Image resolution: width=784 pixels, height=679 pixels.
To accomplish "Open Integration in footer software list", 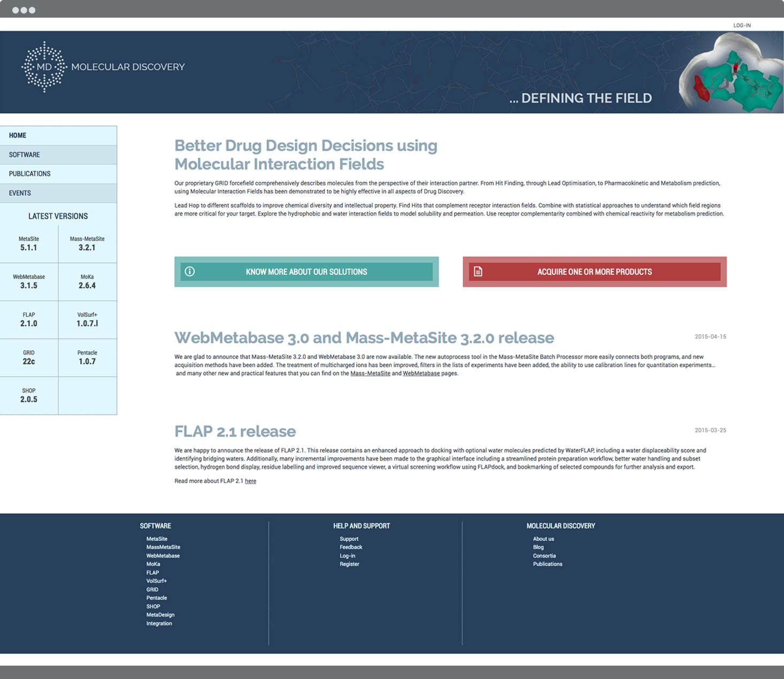I will [x=159, y=623].
